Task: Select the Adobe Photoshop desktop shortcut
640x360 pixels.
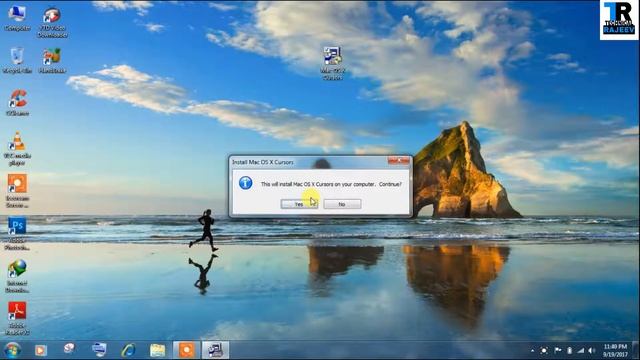Action: tap(17, 233)
